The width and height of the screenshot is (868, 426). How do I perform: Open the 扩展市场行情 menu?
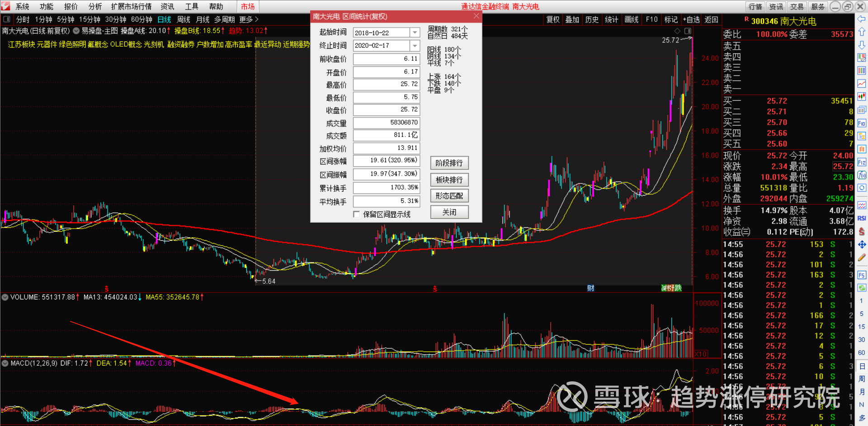pos(131,6)
